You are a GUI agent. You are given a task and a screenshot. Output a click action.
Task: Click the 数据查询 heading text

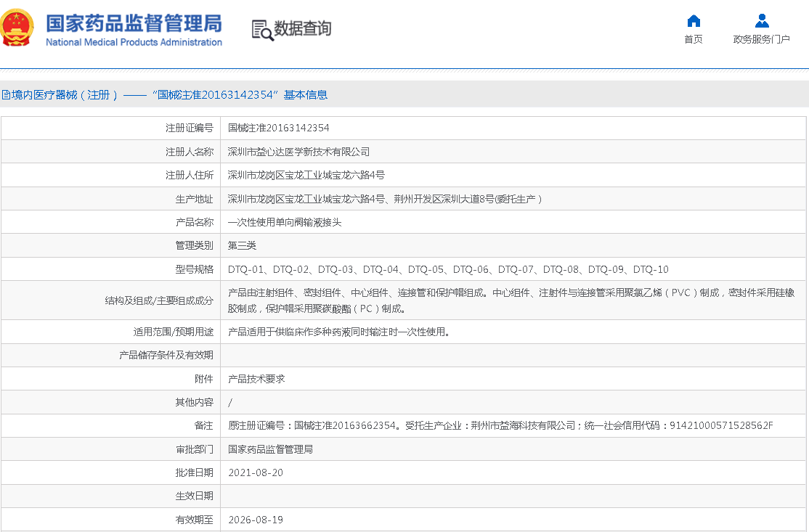click(x=302, y=28)
